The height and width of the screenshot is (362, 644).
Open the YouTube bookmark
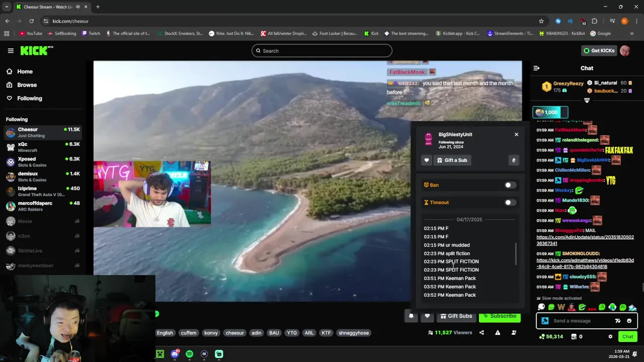pyautogui.click(x=31, y=34)
